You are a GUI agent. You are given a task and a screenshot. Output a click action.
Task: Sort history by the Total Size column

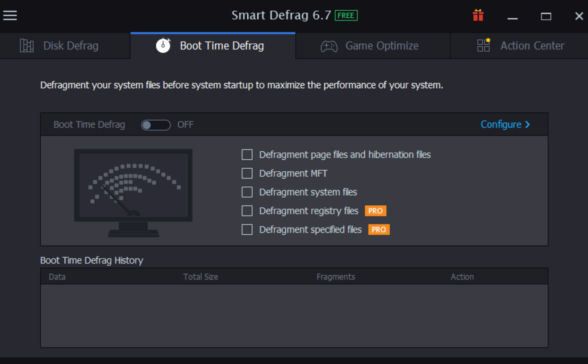[200, 277]
